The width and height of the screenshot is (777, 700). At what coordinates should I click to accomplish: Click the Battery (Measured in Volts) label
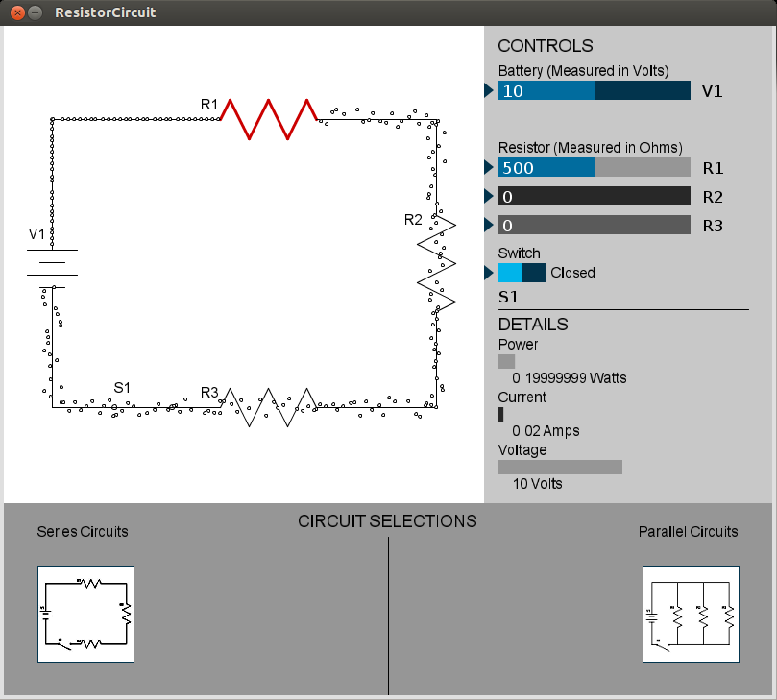tap(584, 71)
